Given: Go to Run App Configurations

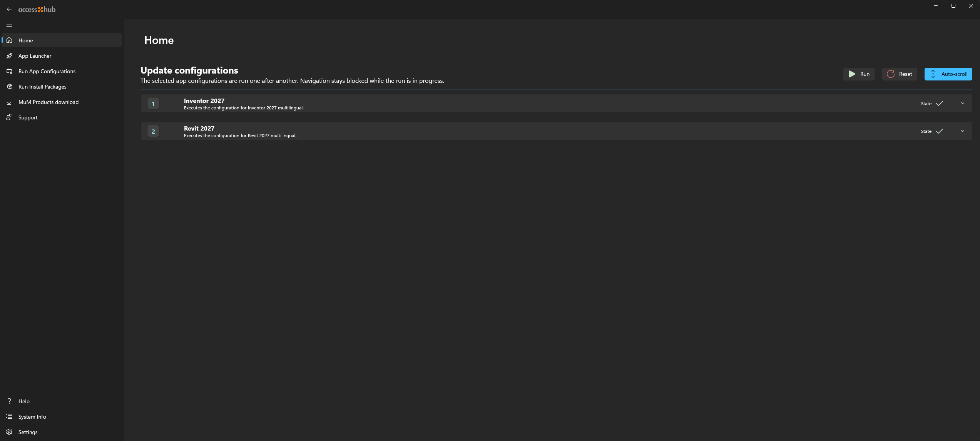Looking at the screenshot, I should pyautogui.click(x=62, y=71).
